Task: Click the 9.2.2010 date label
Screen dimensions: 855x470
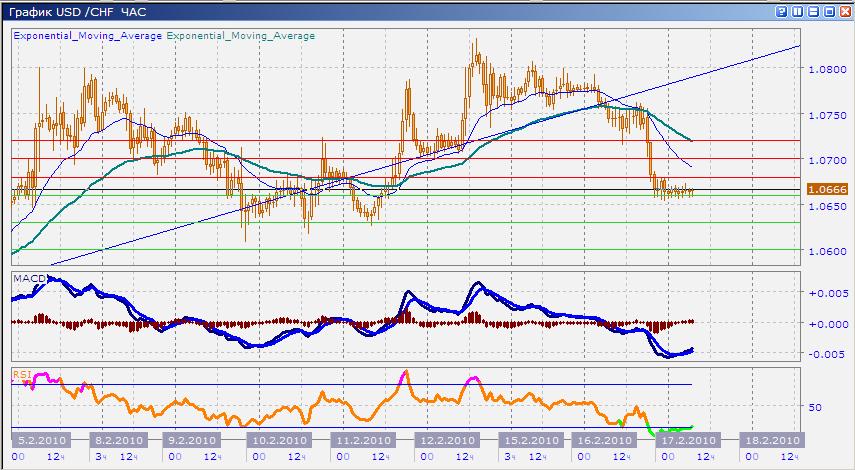Action: click(x=193, y=440)
